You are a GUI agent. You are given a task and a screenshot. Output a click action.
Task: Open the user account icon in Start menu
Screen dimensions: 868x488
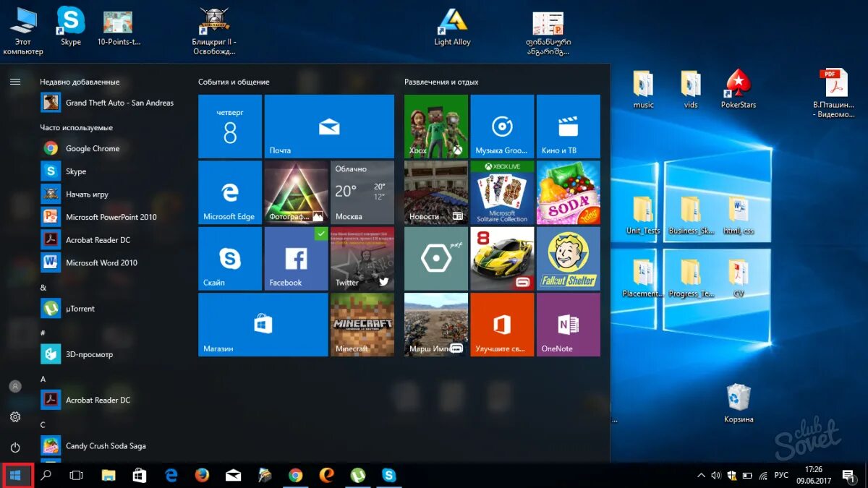[x=15, y=387]
